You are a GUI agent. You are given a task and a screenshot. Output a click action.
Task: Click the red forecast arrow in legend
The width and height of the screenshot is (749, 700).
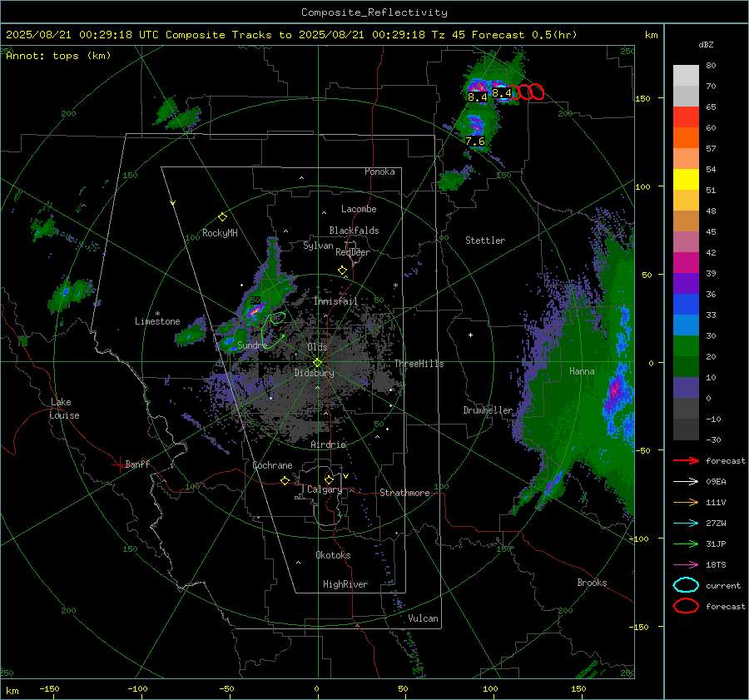pos(686,460)
